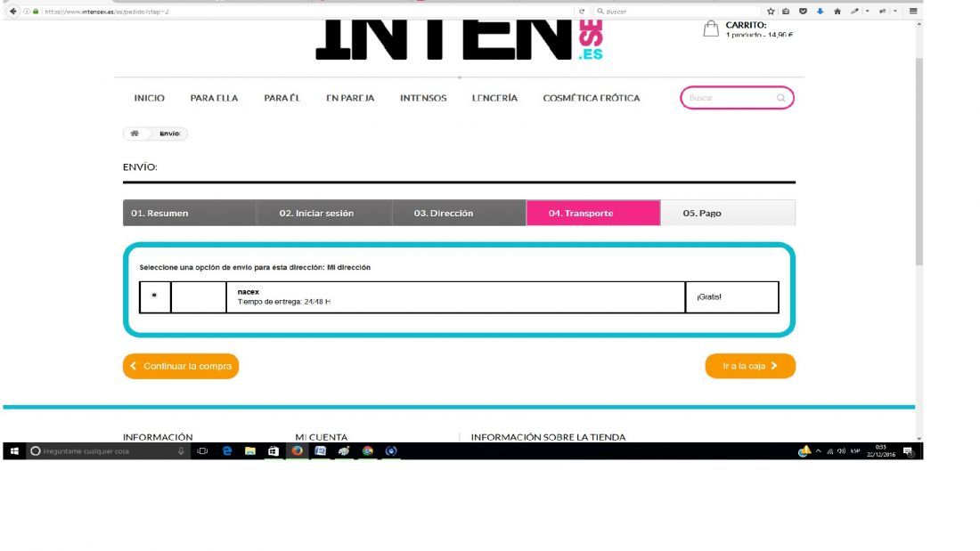Open Google Chrome from the taskbar
This screenshot has width=980, height=551.
(x=367, y=451)
